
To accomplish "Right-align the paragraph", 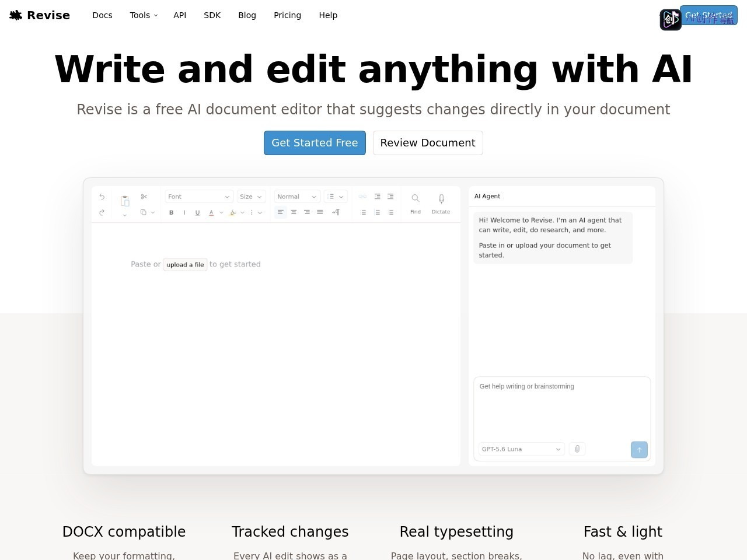I will click(307, 212).
